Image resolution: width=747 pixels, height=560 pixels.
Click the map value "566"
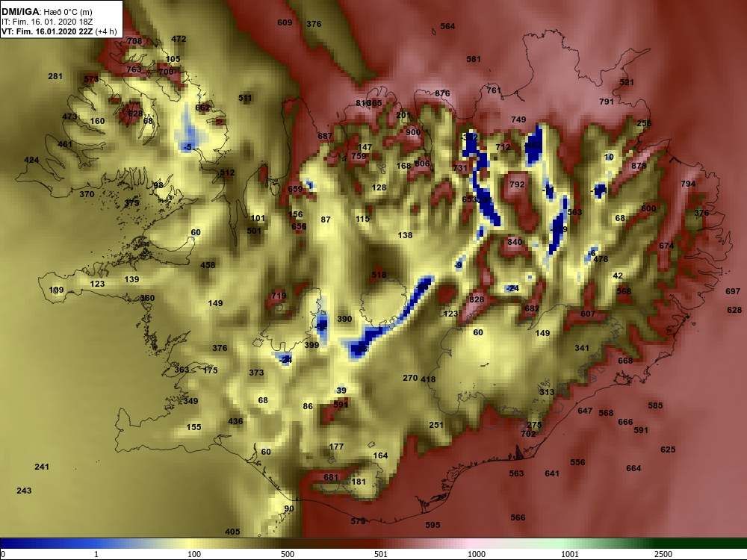click(518, 517)
